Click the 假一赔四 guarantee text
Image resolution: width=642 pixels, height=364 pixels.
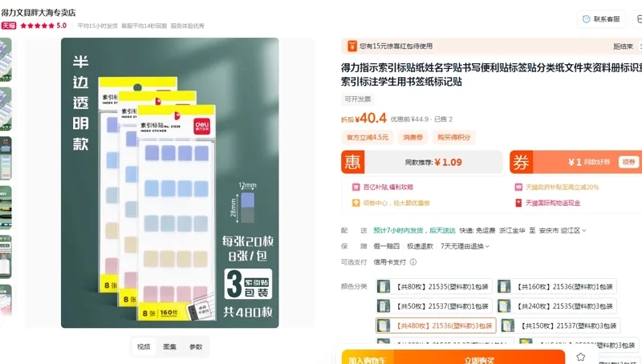[386, 246]
